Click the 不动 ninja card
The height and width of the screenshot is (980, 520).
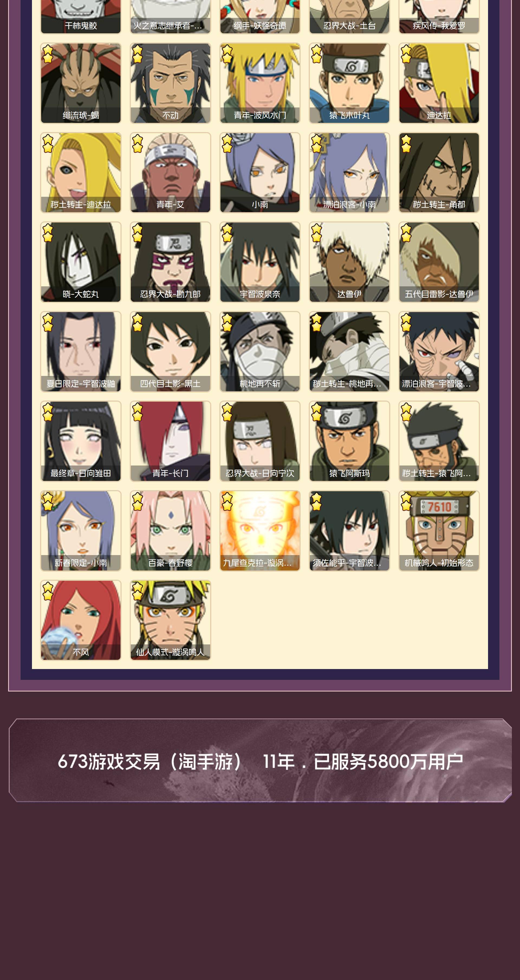(x=170, y=83)
